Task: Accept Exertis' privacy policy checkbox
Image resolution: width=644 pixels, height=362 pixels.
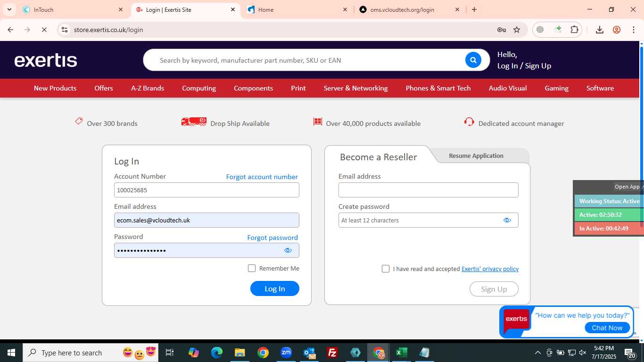Action: (x=386, y=269)
